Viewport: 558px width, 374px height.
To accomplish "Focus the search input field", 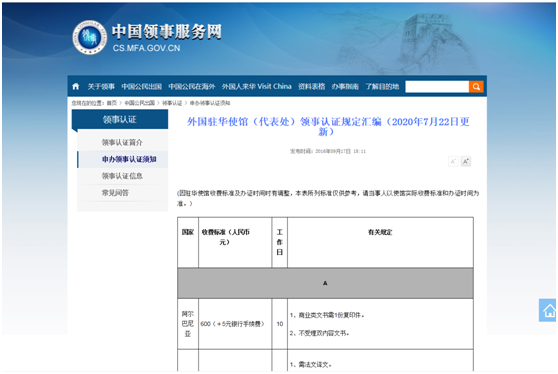I will [x=437, y=86].
